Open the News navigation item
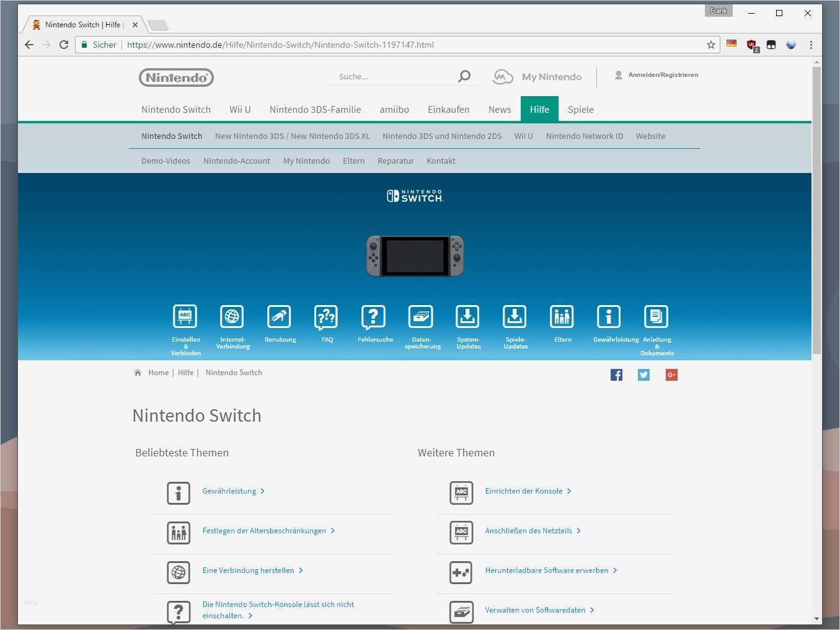840x630 pixels. [x=500, y=110]
